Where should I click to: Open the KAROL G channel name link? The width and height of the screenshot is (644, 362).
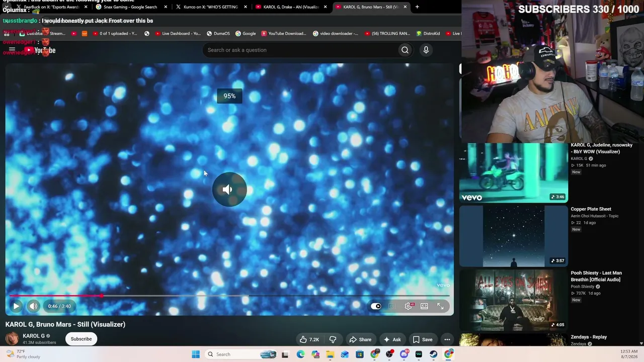click(34, 336)
